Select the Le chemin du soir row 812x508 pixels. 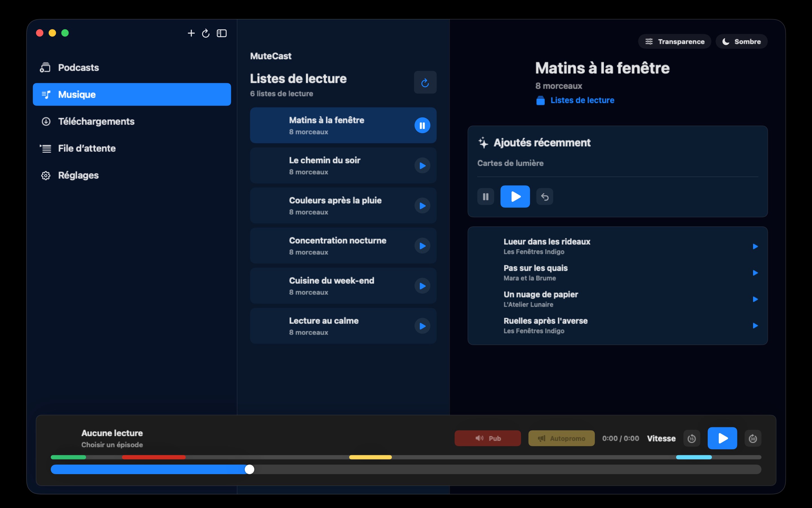point(343,165)
